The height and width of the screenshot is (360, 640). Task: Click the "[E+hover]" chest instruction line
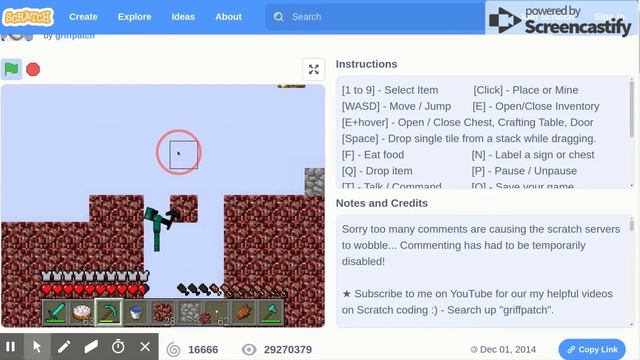[x=467, y=122]
